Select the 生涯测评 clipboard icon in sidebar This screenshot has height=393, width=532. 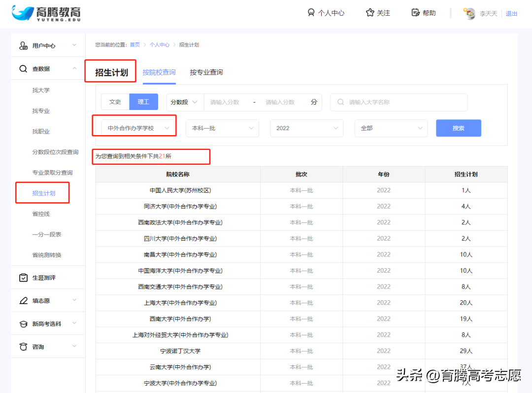pyautogui.click(x=23, y=277)
